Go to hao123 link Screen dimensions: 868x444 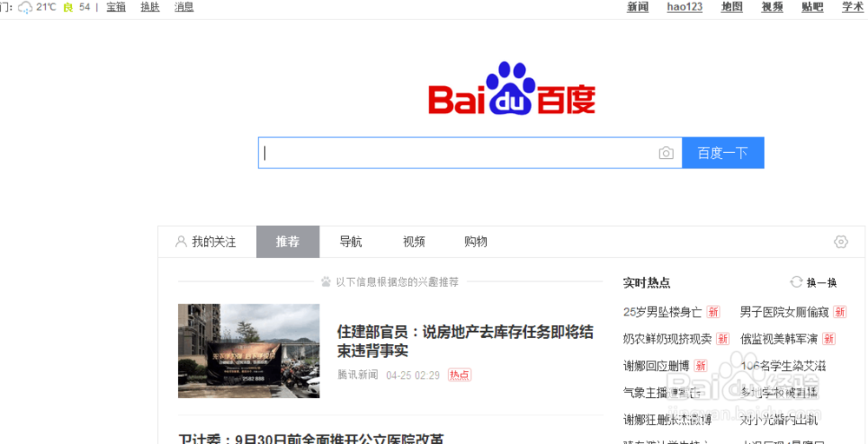tap(685, 7)
